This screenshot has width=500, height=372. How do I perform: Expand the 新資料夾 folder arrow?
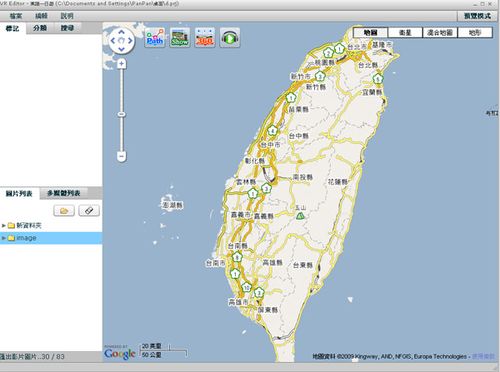[x=4, y=226]
